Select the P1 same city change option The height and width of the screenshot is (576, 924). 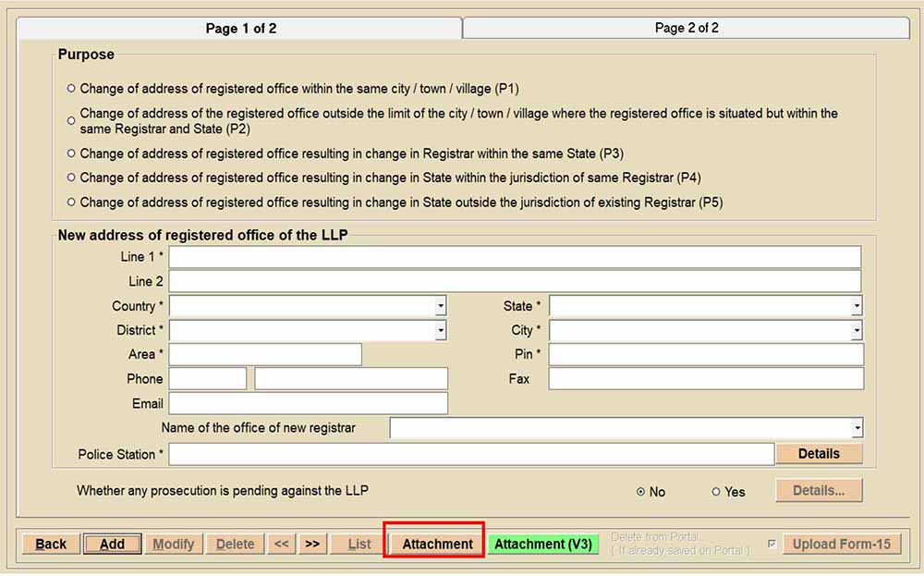tap(71, 89)
